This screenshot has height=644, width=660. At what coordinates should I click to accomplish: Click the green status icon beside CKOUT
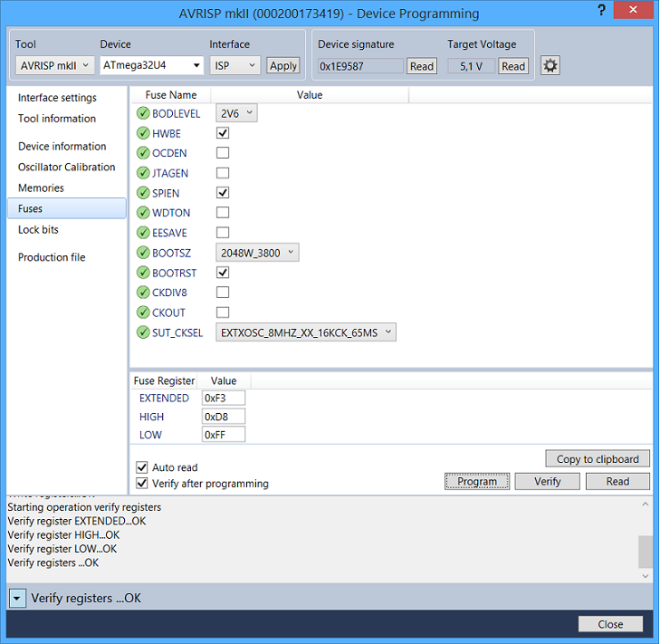[143, 312]
